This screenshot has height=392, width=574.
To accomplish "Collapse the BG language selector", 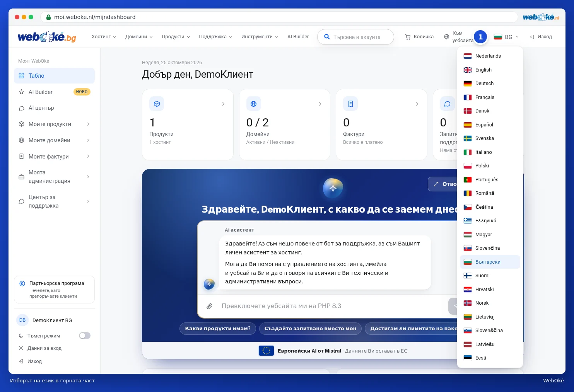I will coord(506,37).
